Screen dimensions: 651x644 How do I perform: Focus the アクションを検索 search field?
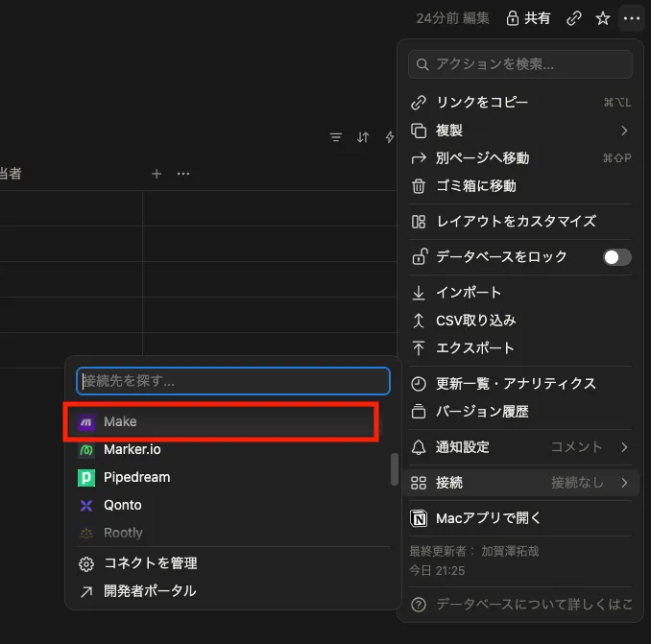point(520,64)
